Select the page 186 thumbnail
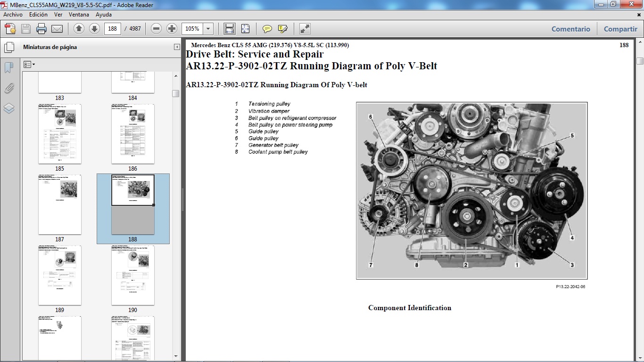 point(132,134)
